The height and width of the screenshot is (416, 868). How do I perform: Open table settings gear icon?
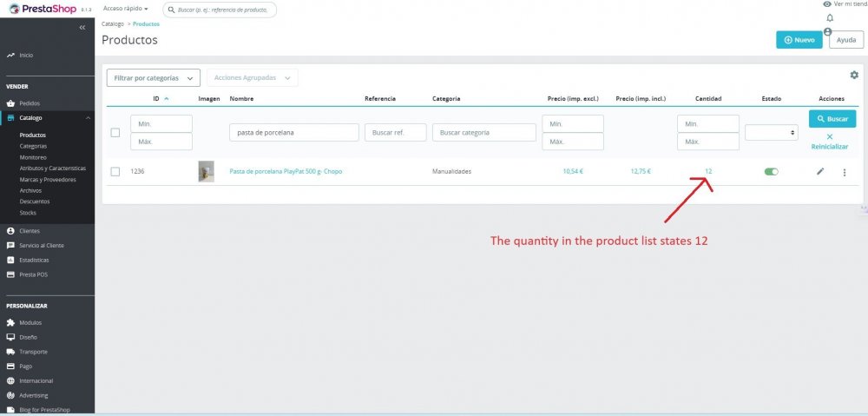pos(854,75)
